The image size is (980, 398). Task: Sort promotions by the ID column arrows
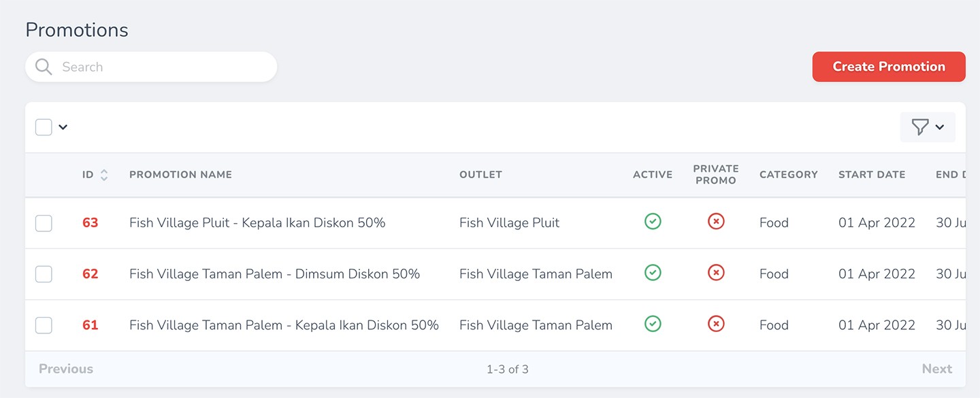tap(104, 175)
